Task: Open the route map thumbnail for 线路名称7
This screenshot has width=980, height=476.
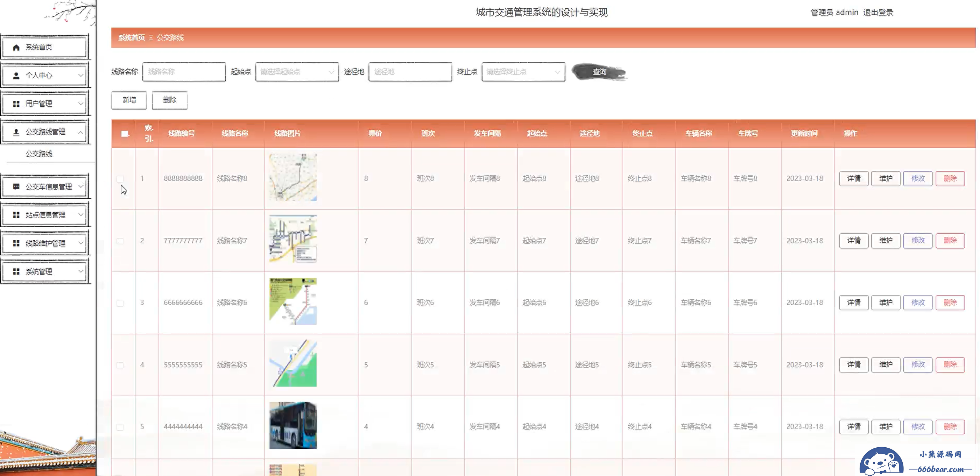Action: coord(293,239)
